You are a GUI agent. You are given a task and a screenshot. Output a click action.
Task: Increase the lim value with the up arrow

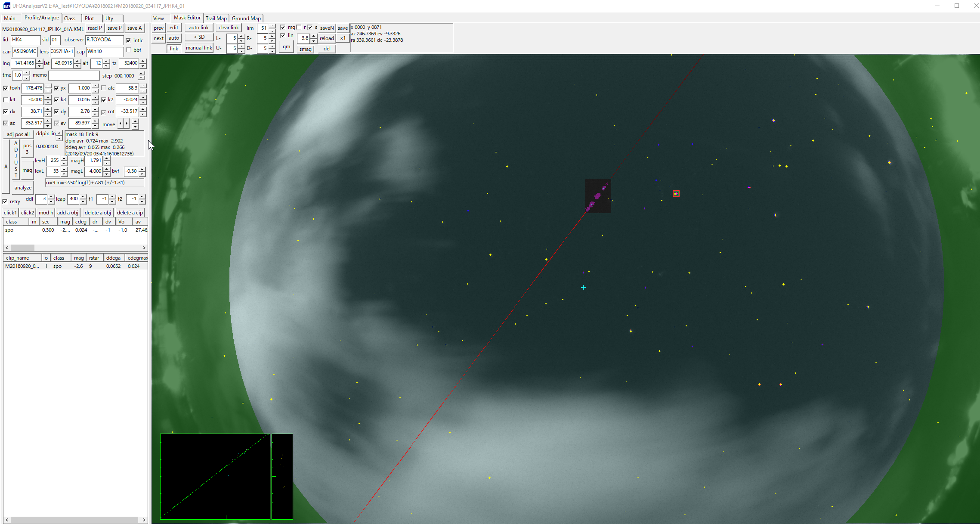pyautogui.click(x=272, y=26)
